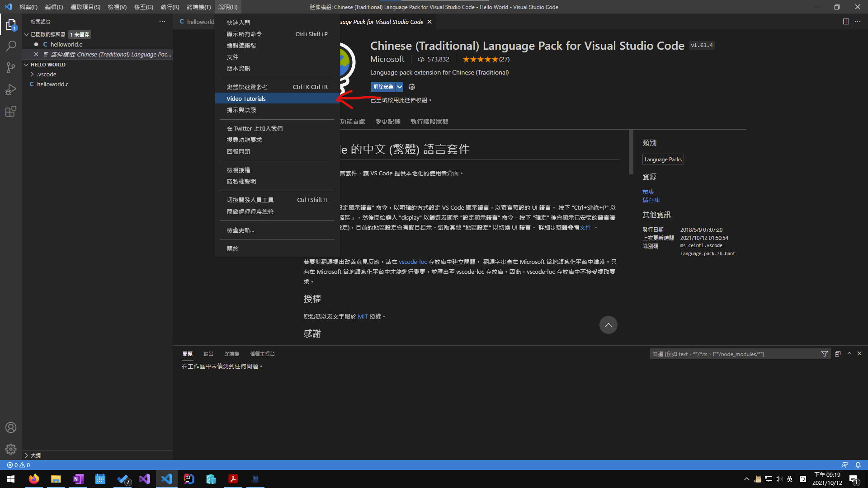
Task: Toggle maximize panel with the chevron icon
Action: (x=849, y=354)
